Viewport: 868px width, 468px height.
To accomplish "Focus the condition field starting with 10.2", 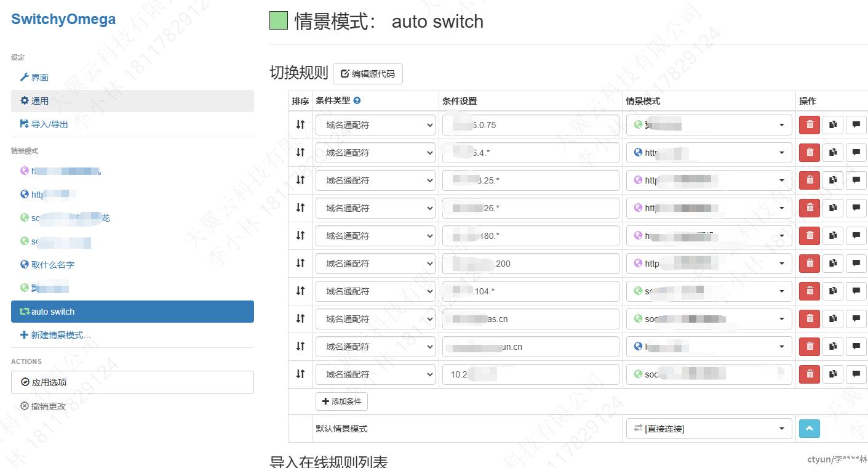I will coord(530,374).
